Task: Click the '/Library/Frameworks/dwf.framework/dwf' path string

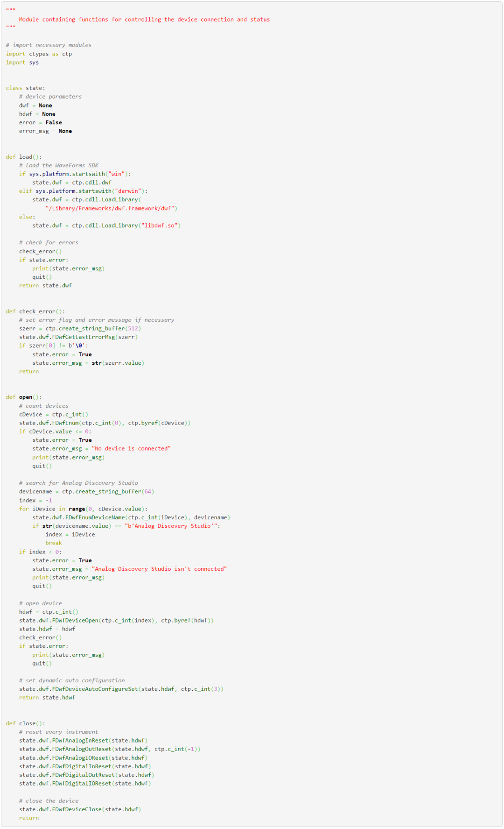Action: pyautogui.click(x=111, y=208)
